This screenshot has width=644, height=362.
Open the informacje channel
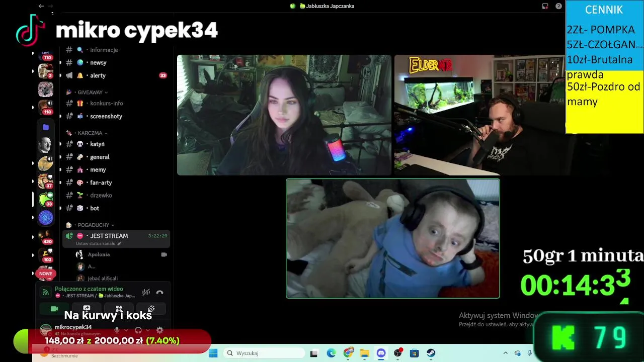117,50
